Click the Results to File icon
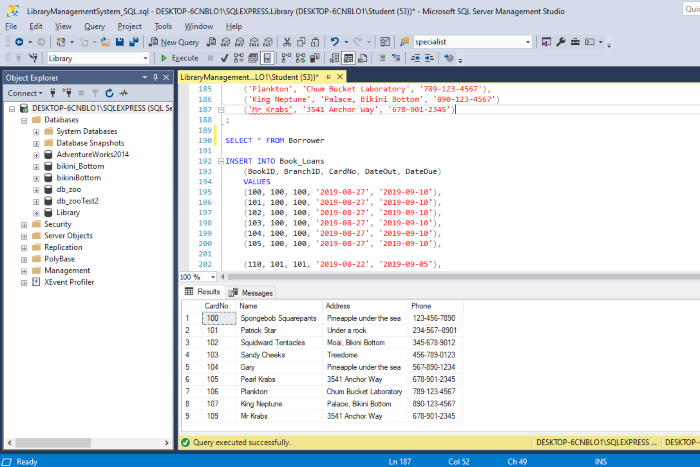This screenshot has width=700, height=467. tap(362, 58)
